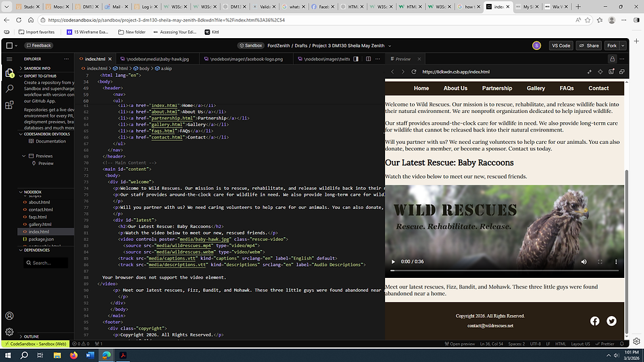Open editor more actions ellipsis

[x=378, y=59]
